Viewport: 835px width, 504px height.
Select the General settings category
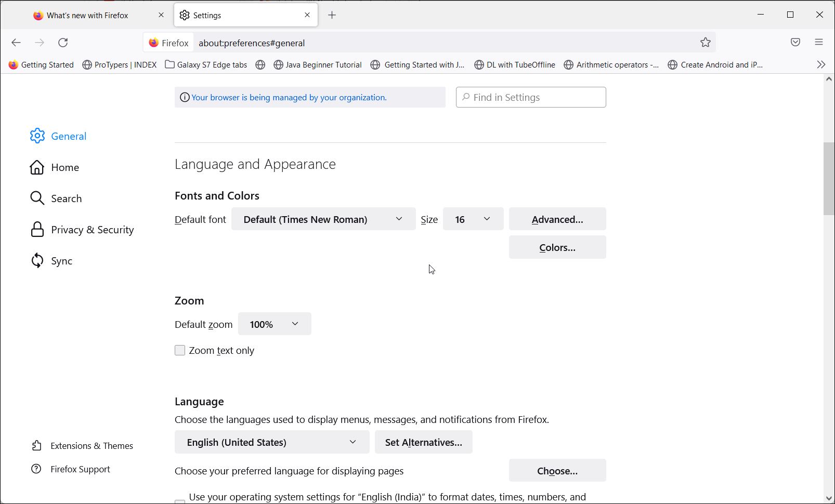pyautogui.click(x=69, y=136)
